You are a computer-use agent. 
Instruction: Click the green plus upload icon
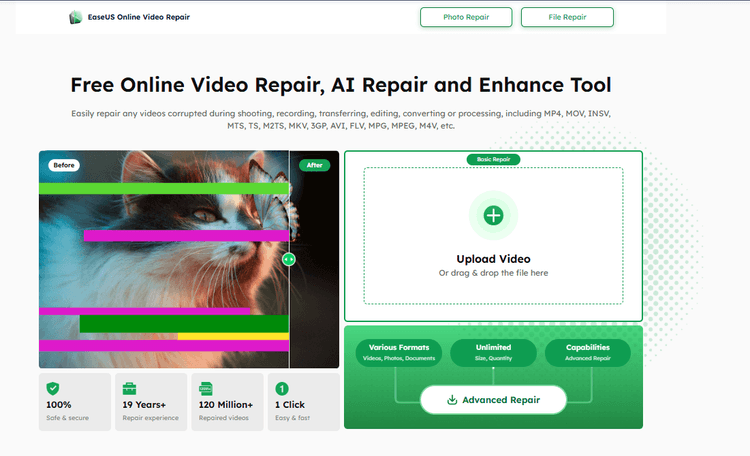[493, 215]
